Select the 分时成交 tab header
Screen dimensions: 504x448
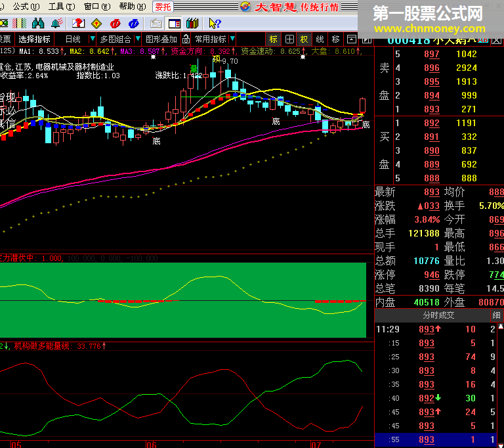coord(438,315)
